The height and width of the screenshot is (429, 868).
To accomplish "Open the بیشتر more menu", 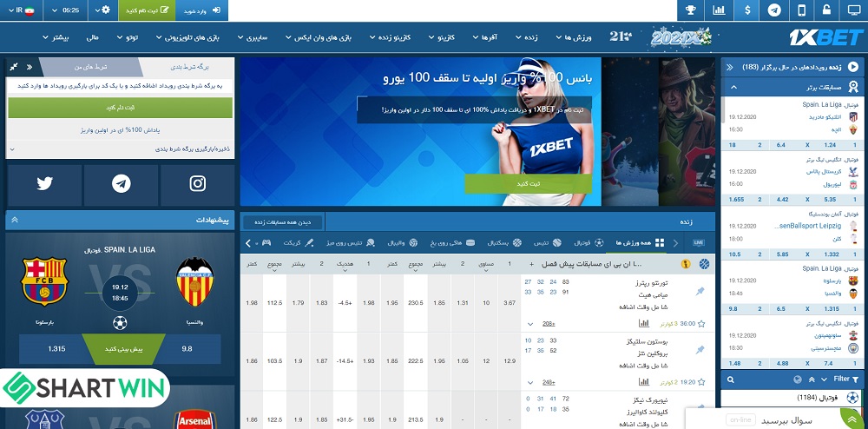I will pyautogui.click(x=56, y=37).
